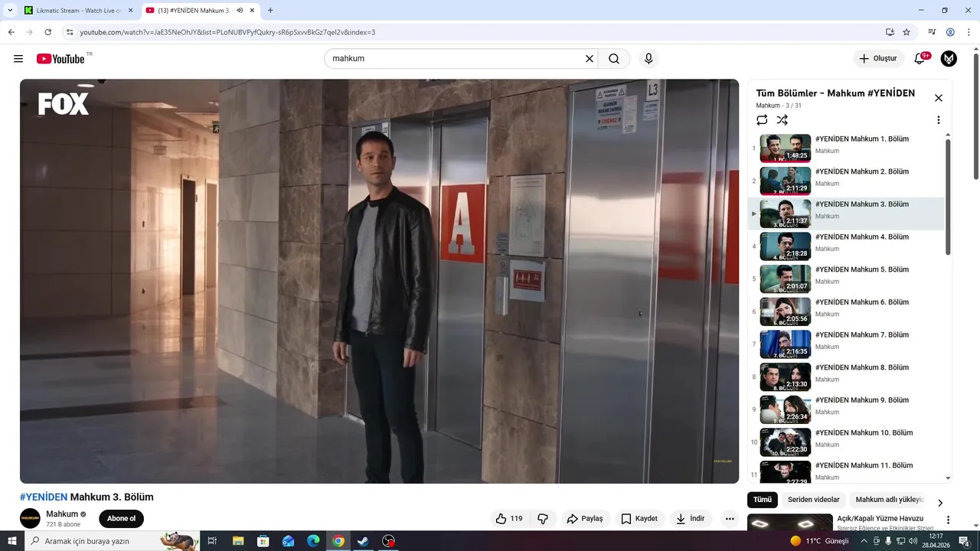Click the Mahkum playlist owner link under the title
The width and height of the screenshot is (980, 551).
click(x=768, y=106)
